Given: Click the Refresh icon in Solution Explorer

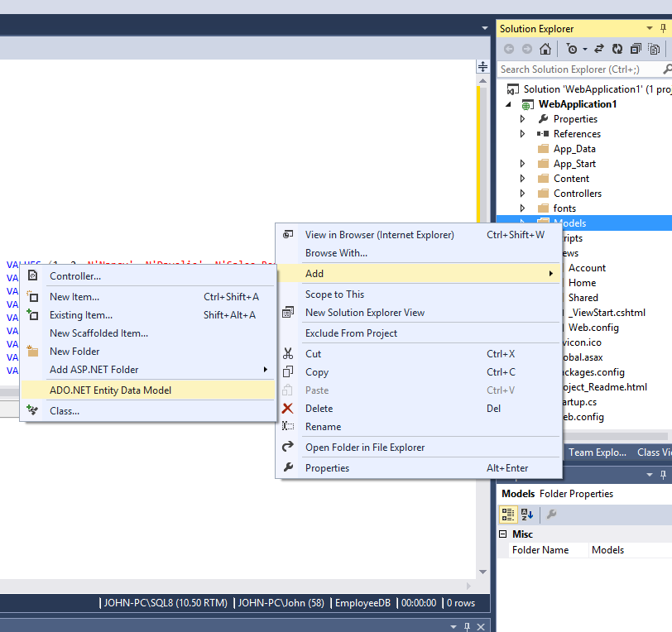Looking at the screenshot, I should click(617, 49).
